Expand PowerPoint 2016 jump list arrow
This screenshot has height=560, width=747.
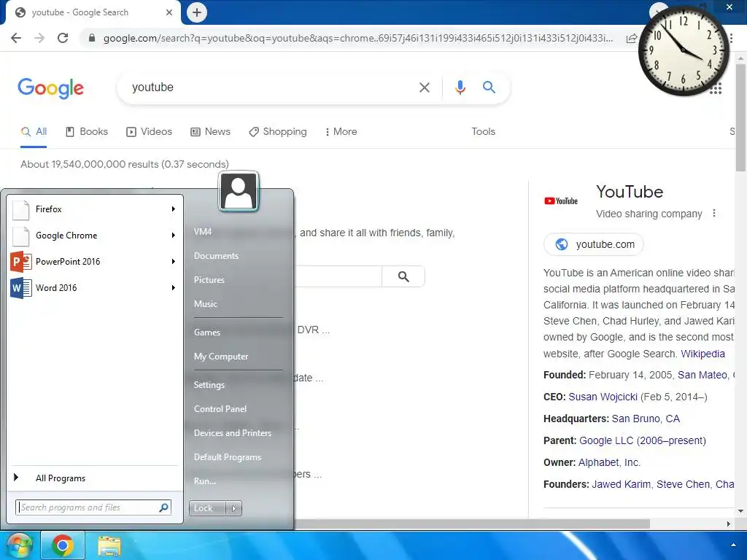[174, 262]
